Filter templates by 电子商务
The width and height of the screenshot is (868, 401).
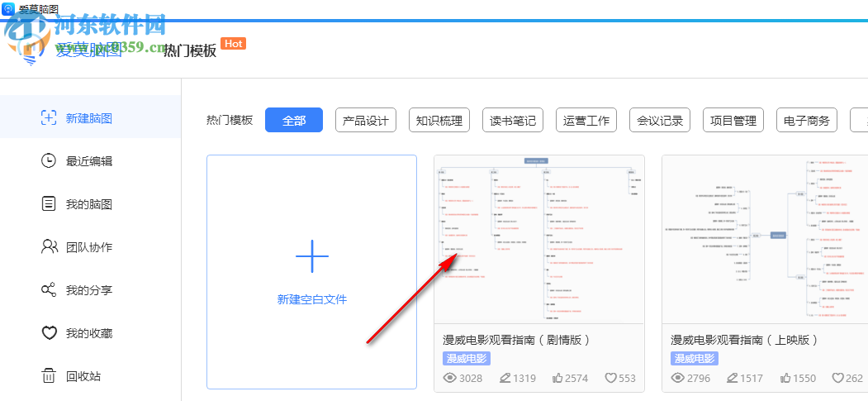[x=807, y=120]
